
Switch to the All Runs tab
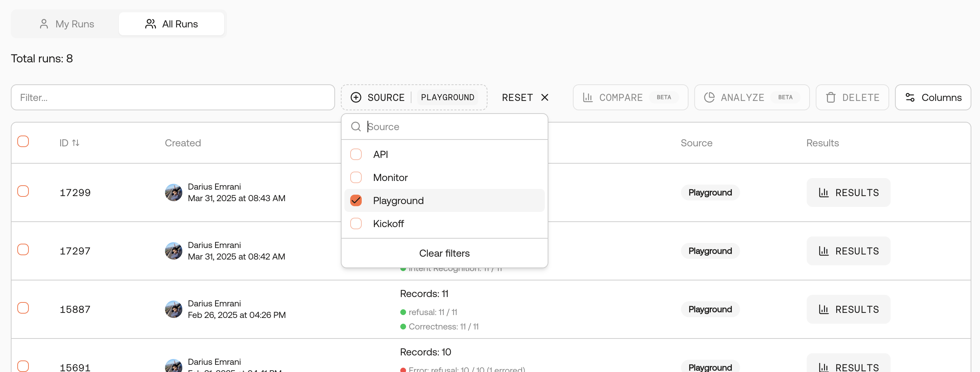171,24
